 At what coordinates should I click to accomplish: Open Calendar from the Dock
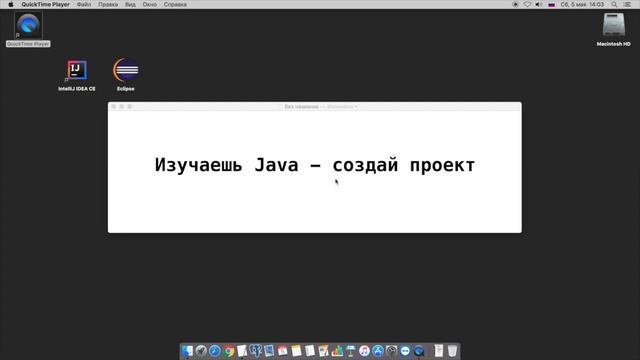point(282,351)
